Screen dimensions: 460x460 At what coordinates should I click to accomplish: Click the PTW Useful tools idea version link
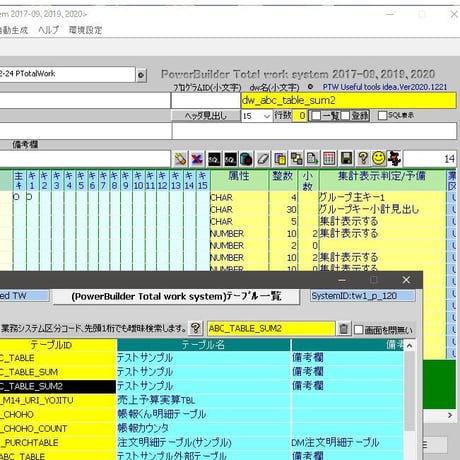385,87
